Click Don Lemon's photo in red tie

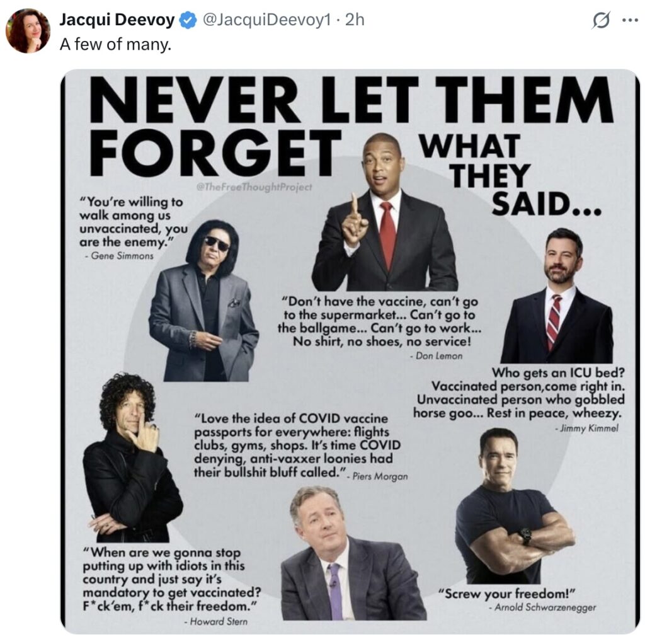385,212
